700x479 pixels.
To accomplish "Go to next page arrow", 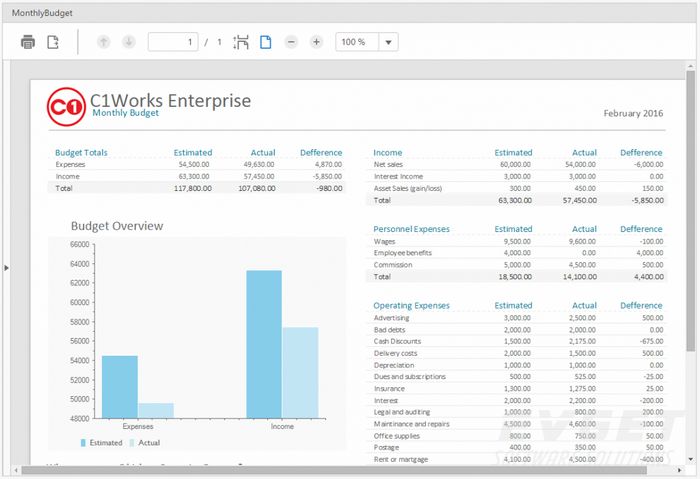I will (129, 42).
